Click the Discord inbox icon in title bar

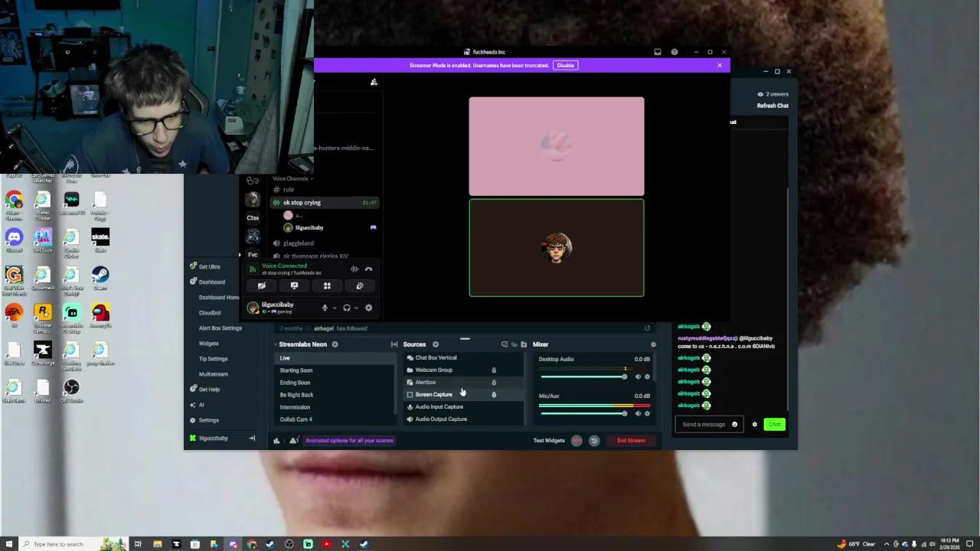tap(658, 52)
